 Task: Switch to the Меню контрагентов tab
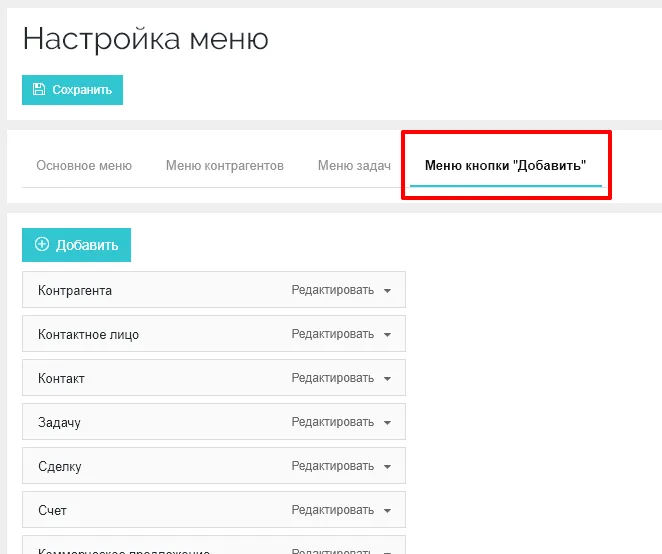pos(225,165)
